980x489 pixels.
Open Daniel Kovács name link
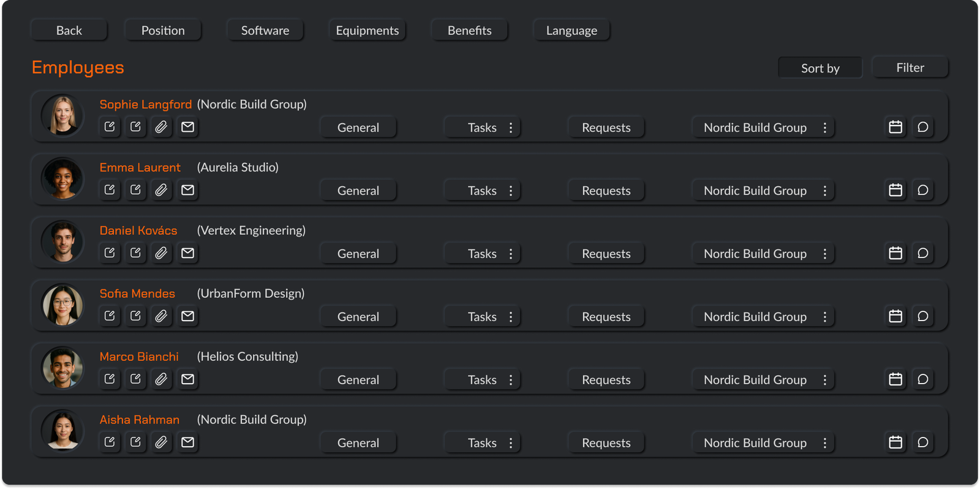pos(138,230)
